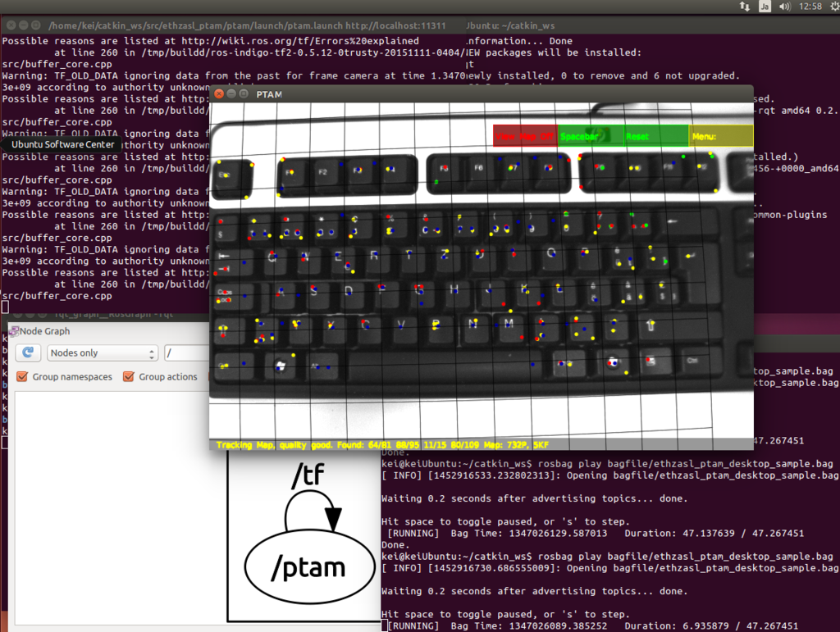Viewport: 840px width, 632px height.
Task: Toggle Group namespaces checkbox
Action: 22,377
